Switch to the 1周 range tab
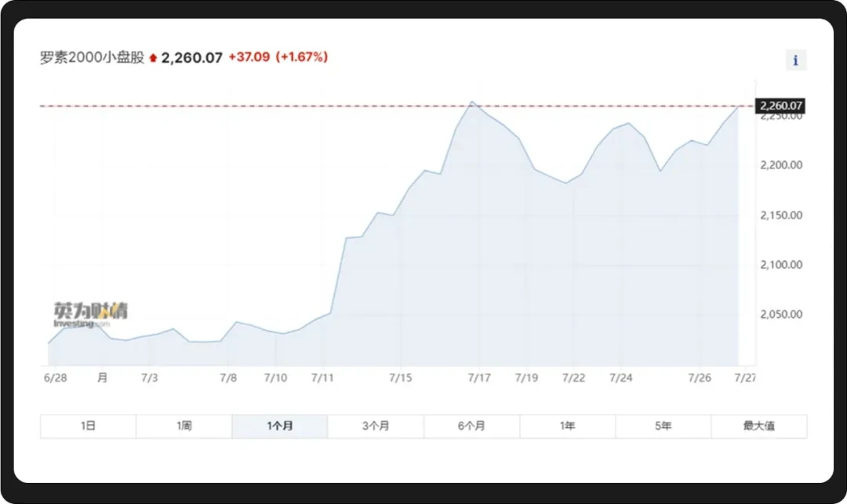The width and height of the screenshot is (847, 504). pyautogui.click(x=184, y=426)
